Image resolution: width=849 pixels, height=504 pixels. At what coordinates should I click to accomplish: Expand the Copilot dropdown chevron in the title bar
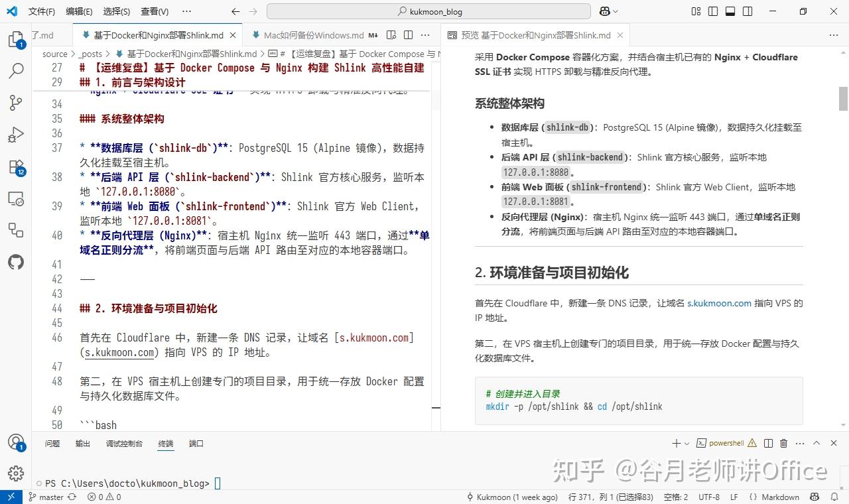coord(616,11)
